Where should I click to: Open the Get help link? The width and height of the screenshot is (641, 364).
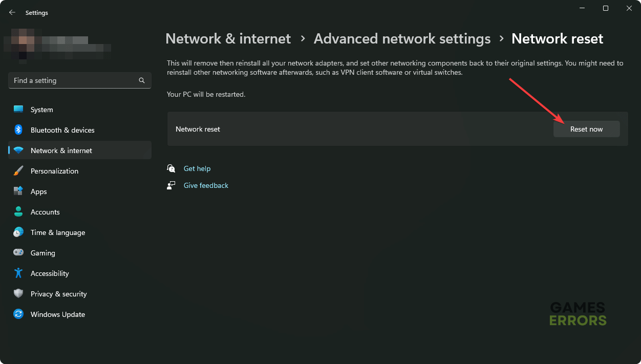[x=197, y=168]
